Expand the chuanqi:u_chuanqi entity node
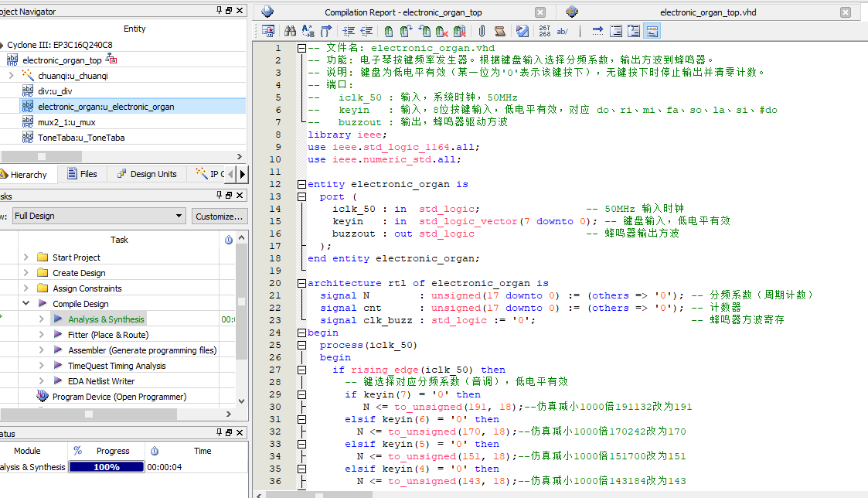Viewport: 868px width, 498px height. pos(11,75)
